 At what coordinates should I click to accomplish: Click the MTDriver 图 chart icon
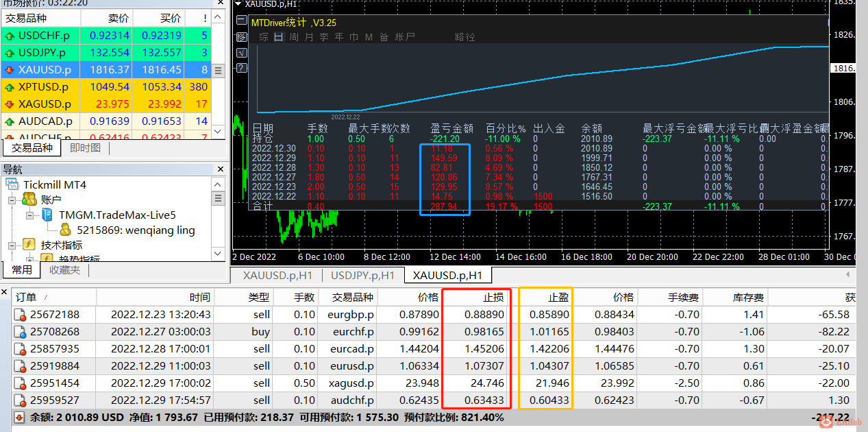[241, 37]
